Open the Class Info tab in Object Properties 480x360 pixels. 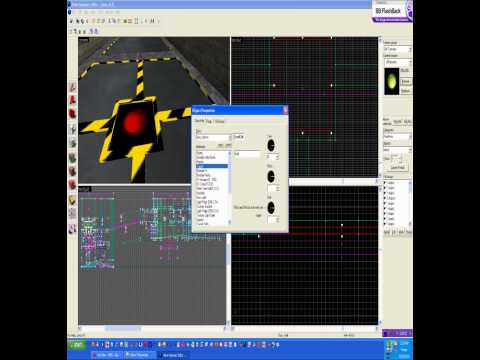[199, 121]
